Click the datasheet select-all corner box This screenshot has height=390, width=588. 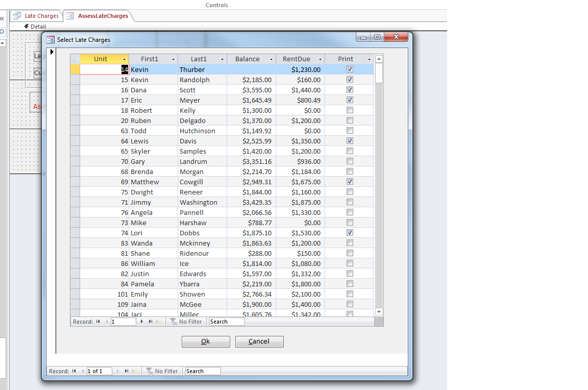point(75,59)
